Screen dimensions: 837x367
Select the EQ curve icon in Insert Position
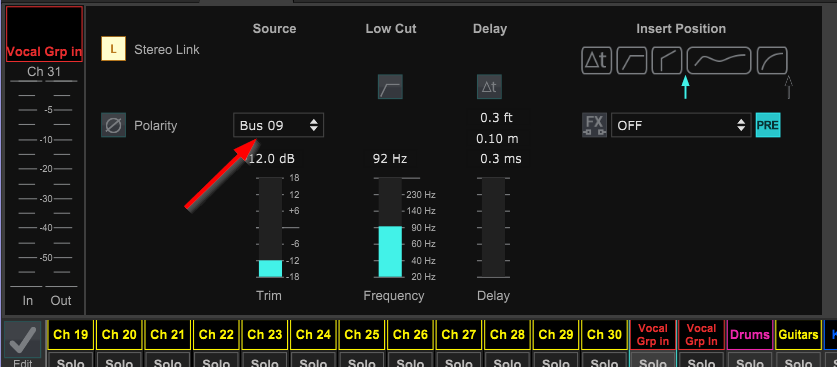point(719,60)
